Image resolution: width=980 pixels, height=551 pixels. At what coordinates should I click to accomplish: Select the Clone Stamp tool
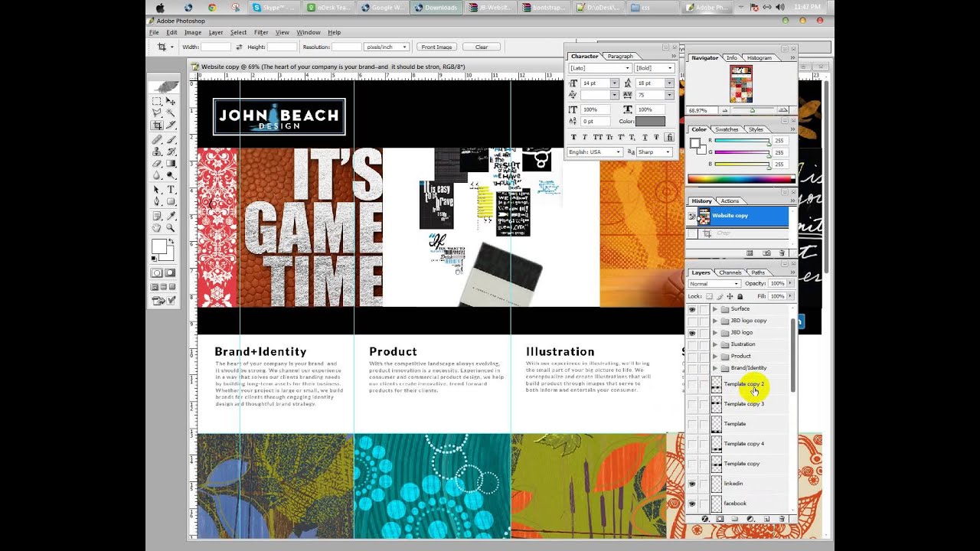coord(157,152)
